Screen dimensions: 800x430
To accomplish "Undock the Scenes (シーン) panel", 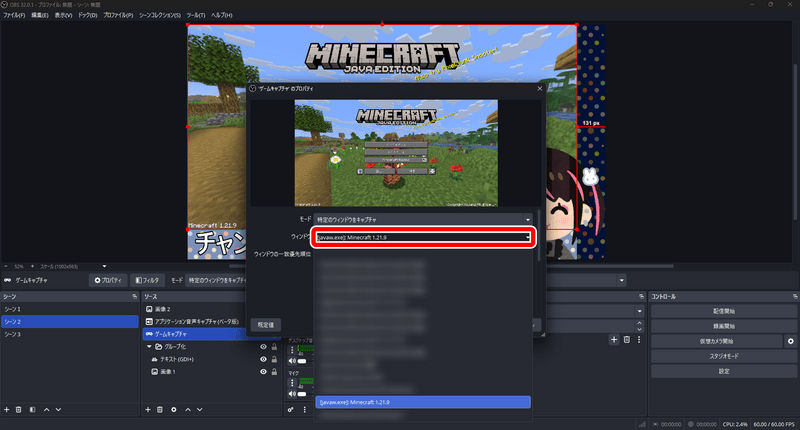I will 135,296.
